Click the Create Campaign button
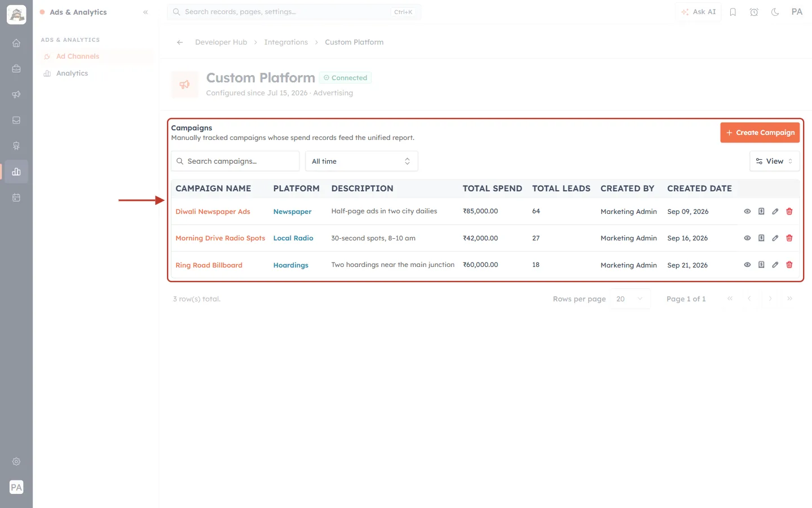The height and width of the screenshot is (508, 812). pyautogui.click(x=760, y=133)
